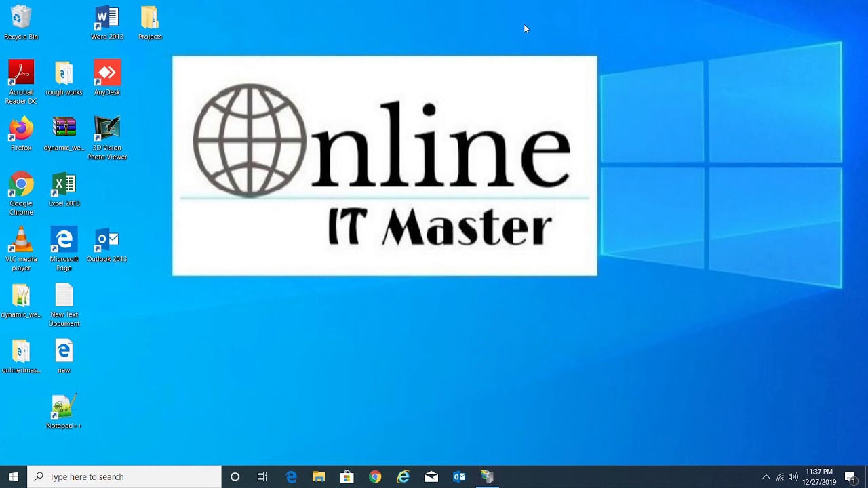The width and height of the screenshot is (868, 488).
Task: Open the Recycle Bin desktop icon
Action: click(x=21, y=23)
